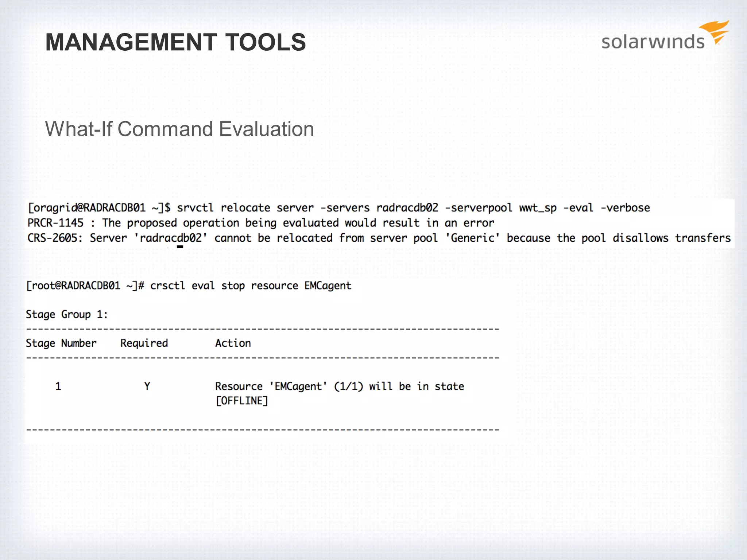The image size is (747, 560).
Task: Click the What-If Command Evaluation subtitle
Action: pyautogui.click(x=179, y=129)
